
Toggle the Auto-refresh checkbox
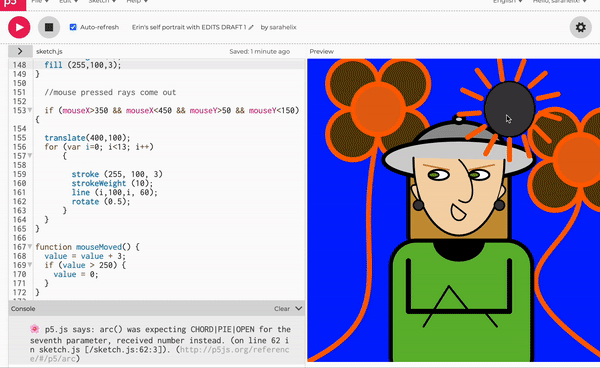pyautogui.click(x=73, y=27)
